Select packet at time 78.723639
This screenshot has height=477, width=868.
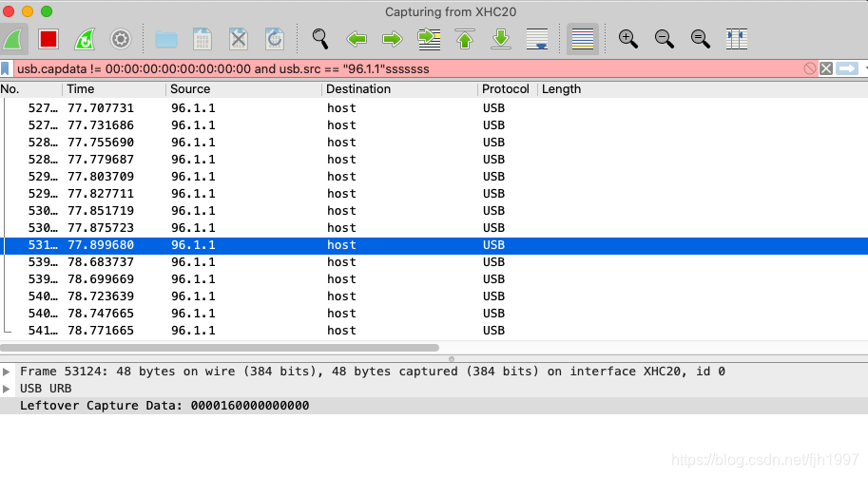(434, 296)
